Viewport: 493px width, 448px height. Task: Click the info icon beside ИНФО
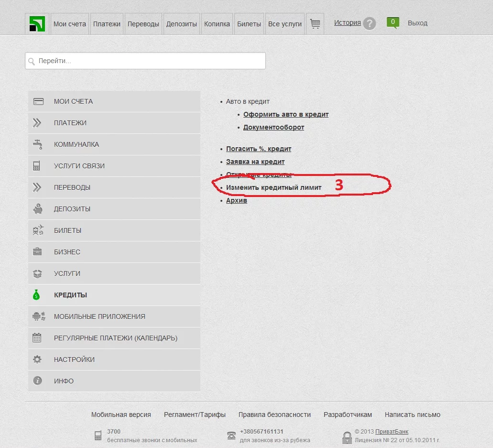[37, 381]
